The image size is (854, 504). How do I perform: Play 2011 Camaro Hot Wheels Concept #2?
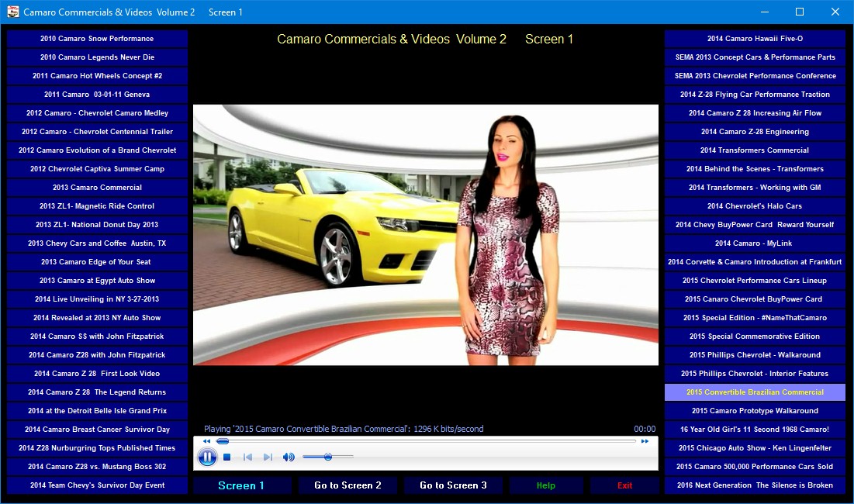(x=97, y=76)
